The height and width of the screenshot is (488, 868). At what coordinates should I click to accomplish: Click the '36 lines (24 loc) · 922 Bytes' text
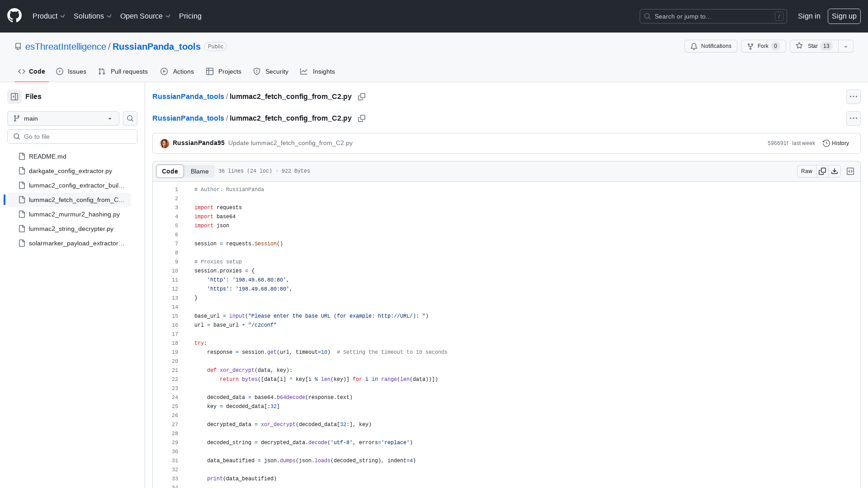[x=264, y=171]
